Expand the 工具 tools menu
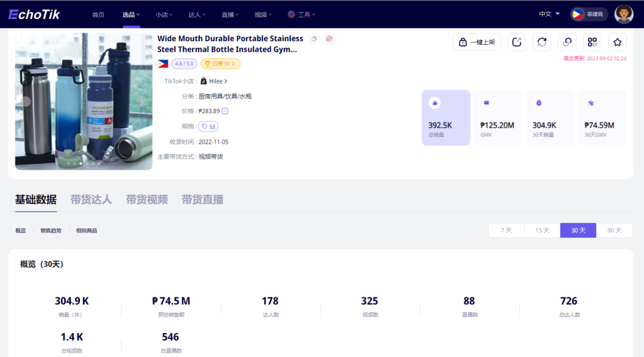644x357 pixels. (302, 14)
